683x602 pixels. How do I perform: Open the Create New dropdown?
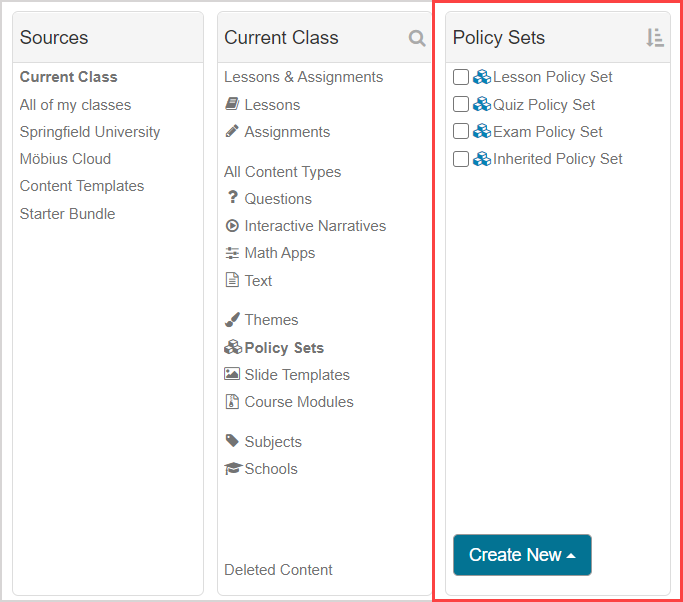tap(522, 555)
